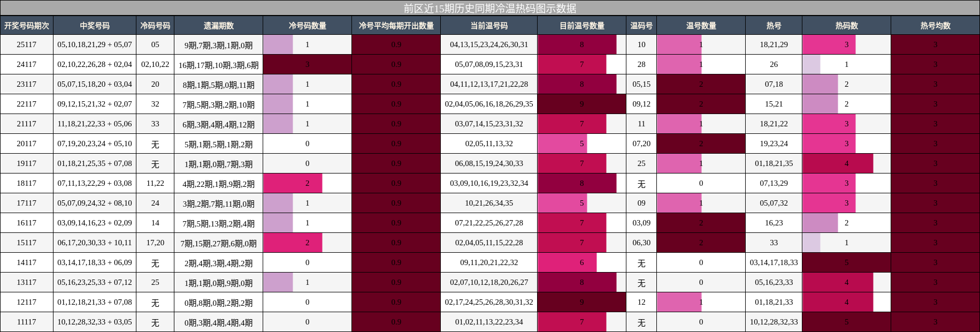Select winning numbers 07,19,20,23,24 + 05,10
Image resolution: width=980 pixels, height=332 pixels.
pos(95,144)
